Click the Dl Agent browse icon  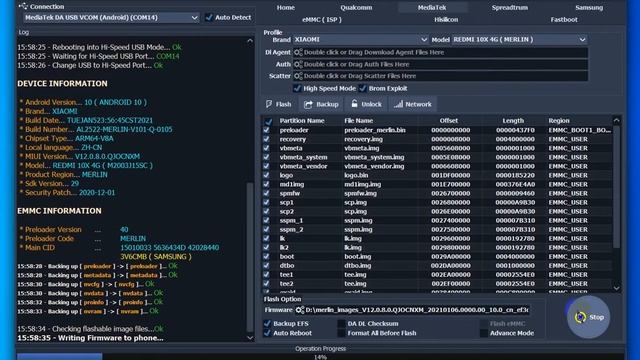[x=298, y=52]
